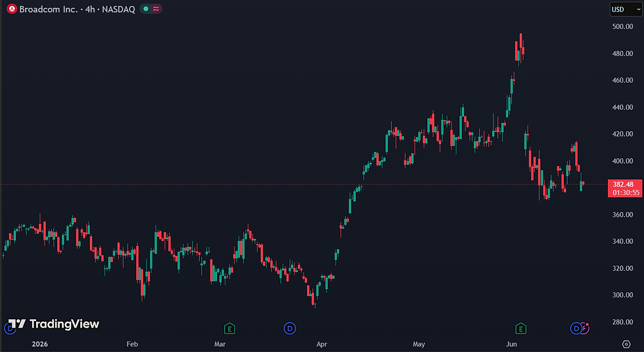644x352 pixels.
Task: Click the NASDAQ exchange label
Action: [118, 9]
